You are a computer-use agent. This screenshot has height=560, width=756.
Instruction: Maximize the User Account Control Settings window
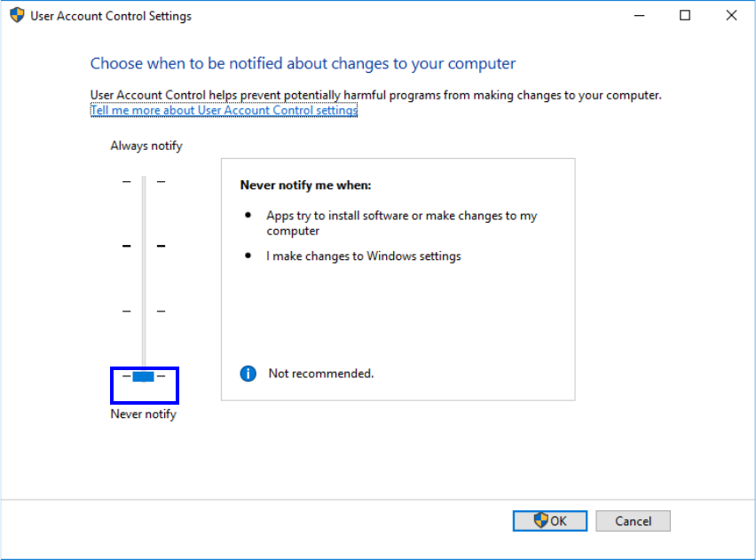(685, 15)
